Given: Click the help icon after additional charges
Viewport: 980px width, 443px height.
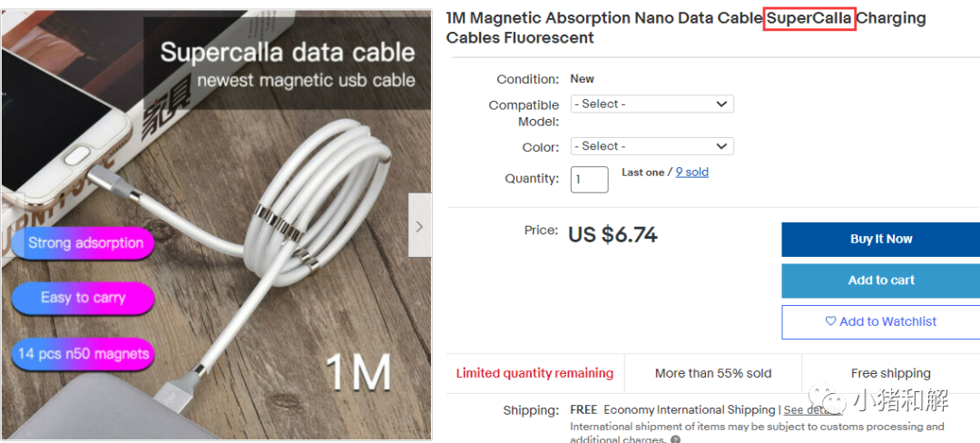Looking at the screenshot, I should (x=676, y=439).
